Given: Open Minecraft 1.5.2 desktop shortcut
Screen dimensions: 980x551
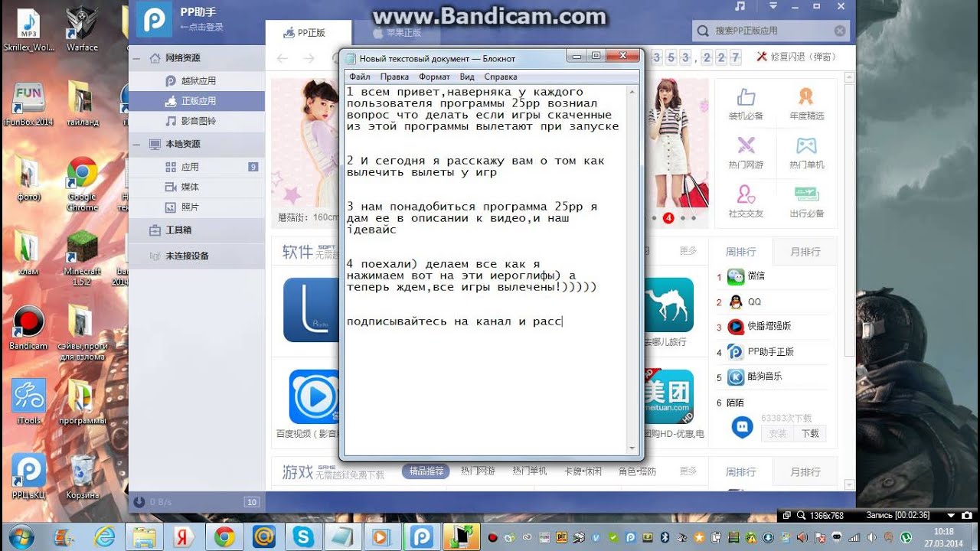Looking at the screenshot, I should (x=82, y=258).
